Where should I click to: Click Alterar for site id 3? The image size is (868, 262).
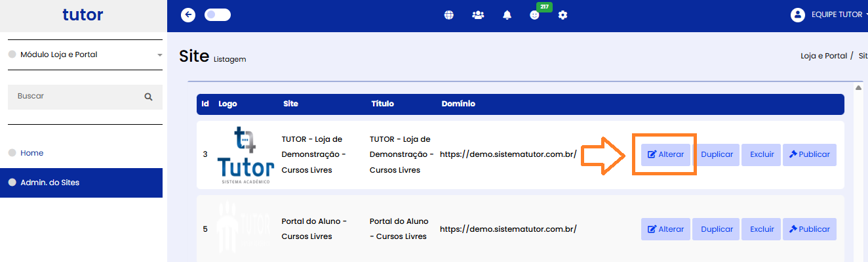click(x=665, y=155)
